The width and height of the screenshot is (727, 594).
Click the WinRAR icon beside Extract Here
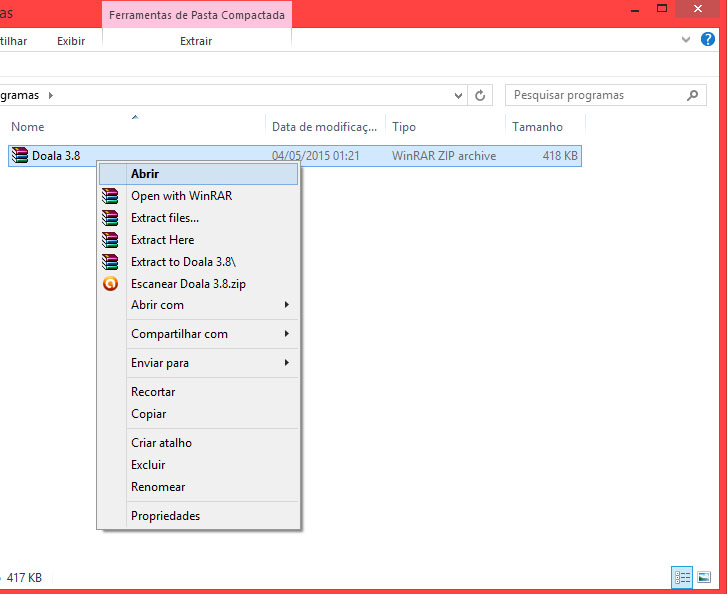[x=110, y=240]
